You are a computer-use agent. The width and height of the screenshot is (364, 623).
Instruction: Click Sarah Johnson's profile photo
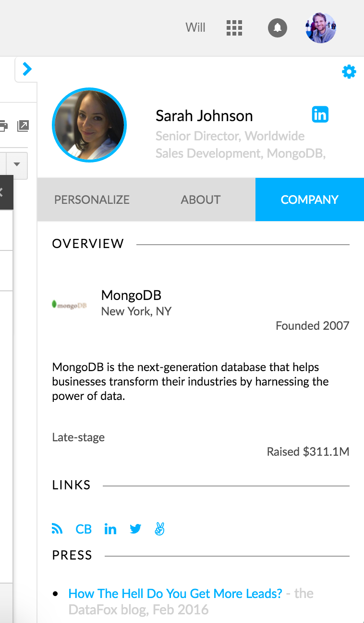(x=89, y=125)
